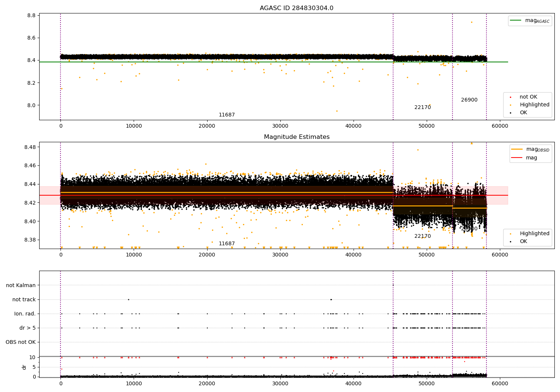Click the 8.40 y-axis tick label

click(x=30, y=222)
